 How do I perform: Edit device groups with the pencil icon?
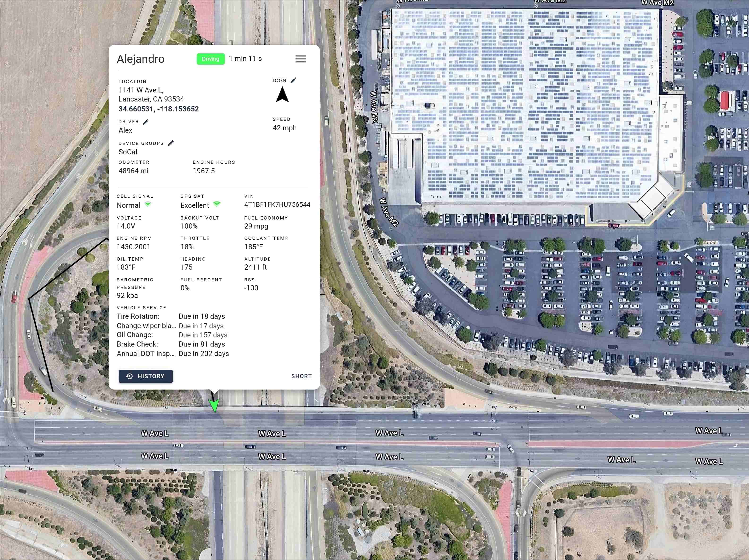pyautogui.click(x=171, y=143)
